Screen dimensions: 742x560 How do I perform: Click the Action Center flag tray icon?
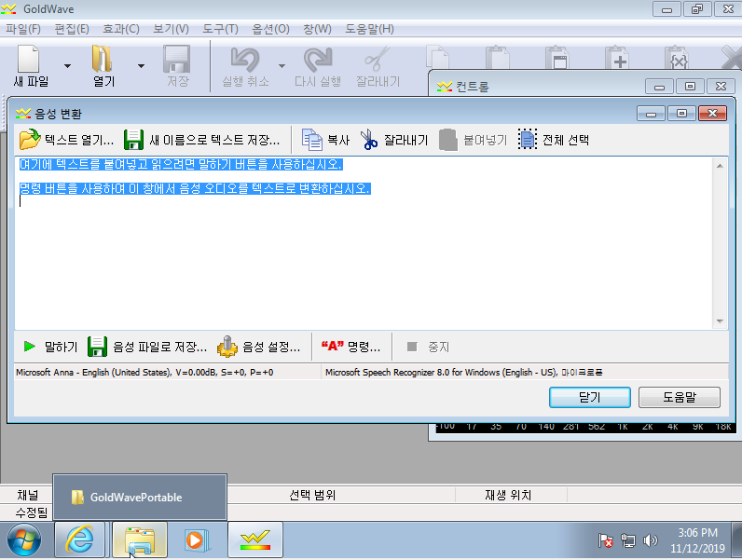click(x=605, y=540)
